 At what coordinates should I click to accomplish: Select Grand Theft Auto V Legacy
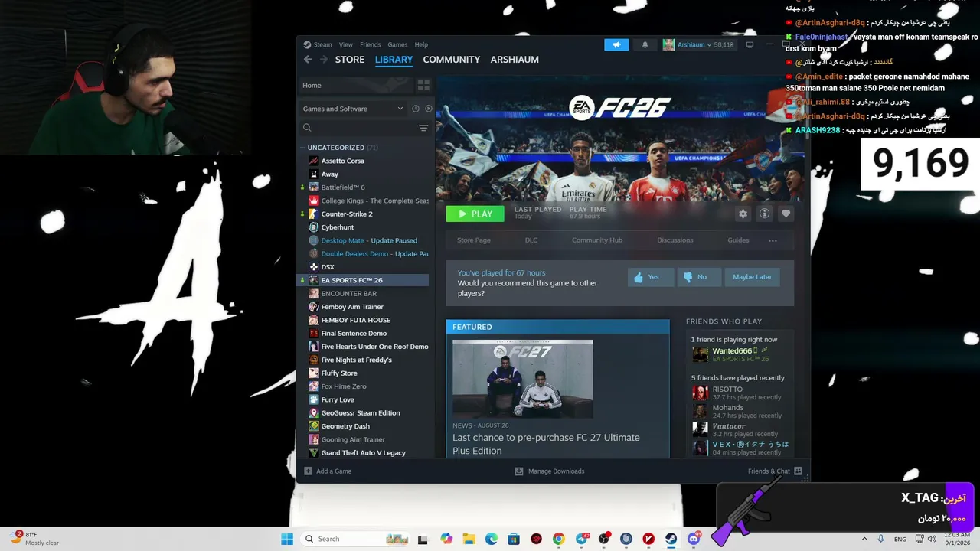tap(364, 453)
